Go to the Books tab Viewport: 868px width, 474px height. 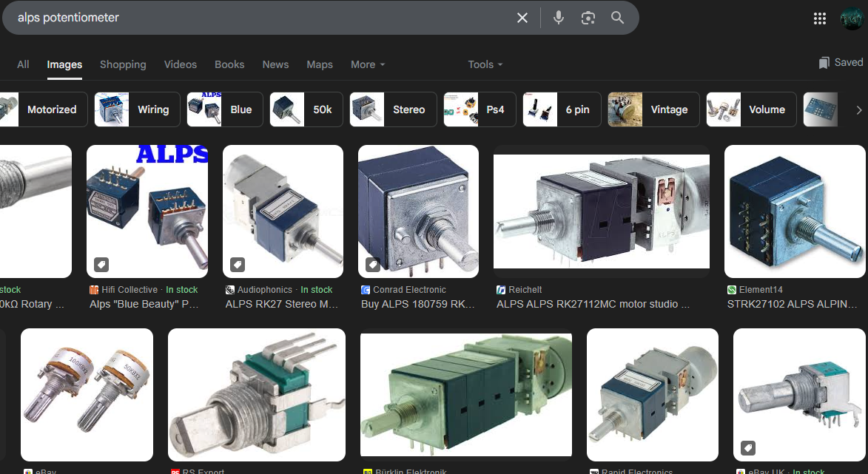(229, 65)
